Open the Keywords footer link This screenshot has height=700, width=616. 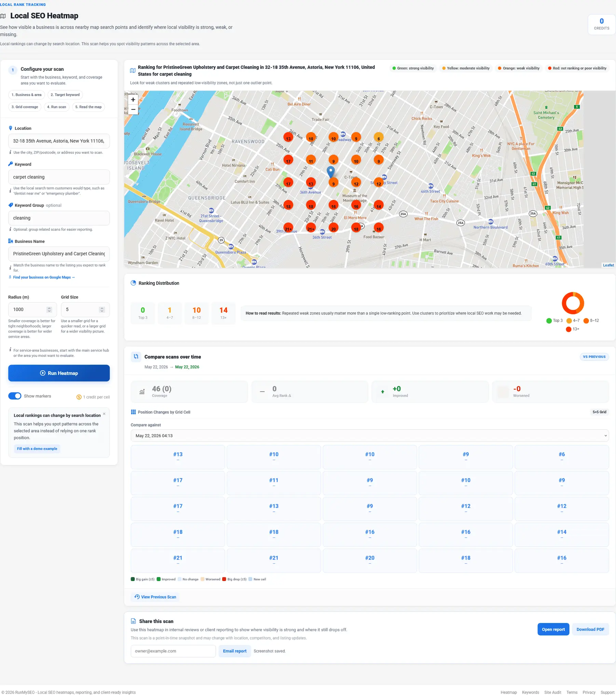(530, 692)
